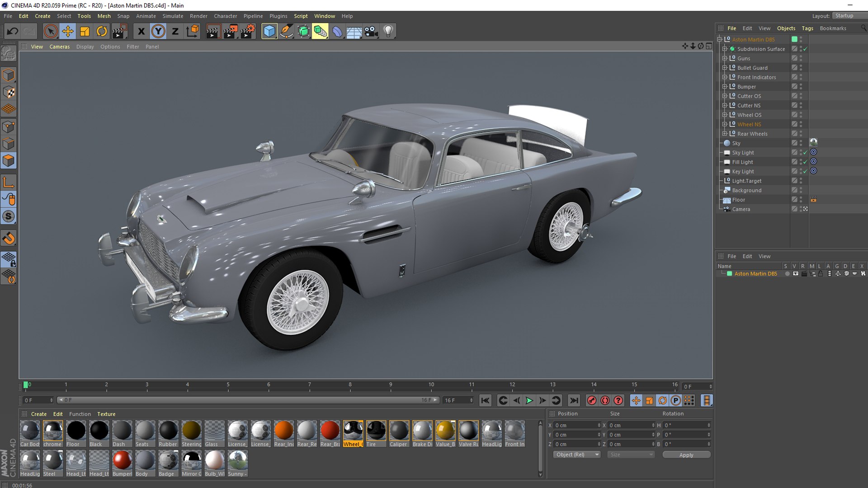
Task: Click timeline frame marker 8
Action: 350,385
